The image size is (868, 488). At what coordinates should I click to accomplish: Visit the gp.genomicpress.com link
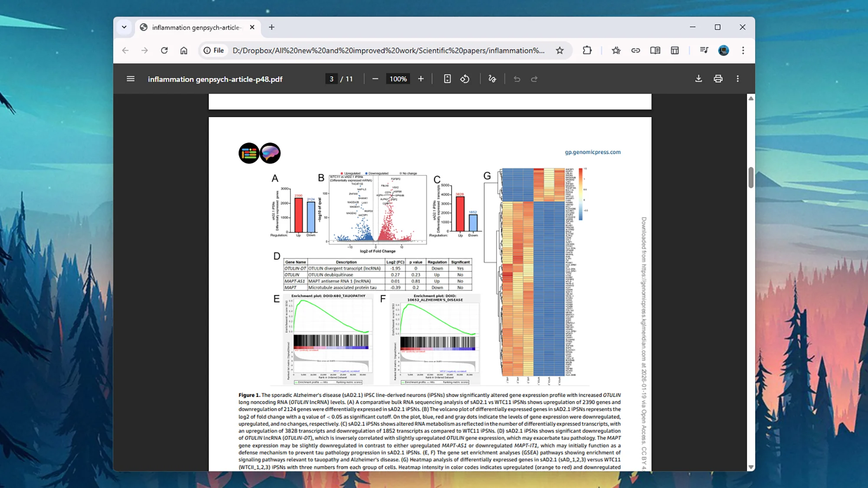click(593, 152)
